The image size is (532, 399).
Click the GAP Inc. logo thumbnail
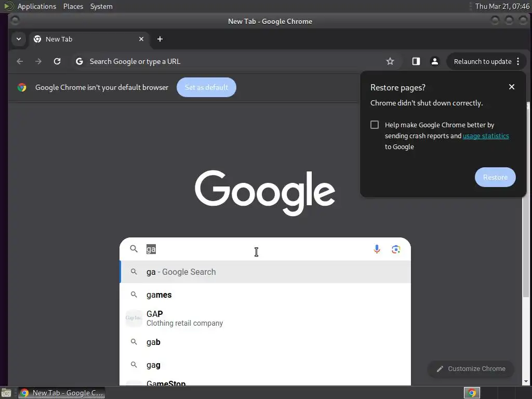click(134, 318)
